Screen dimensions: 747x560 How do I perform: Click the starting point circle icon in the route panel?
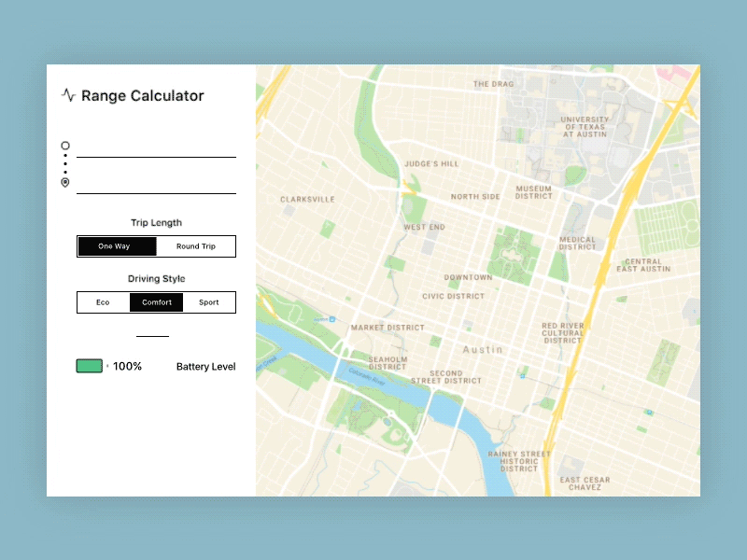coord(64,145)
